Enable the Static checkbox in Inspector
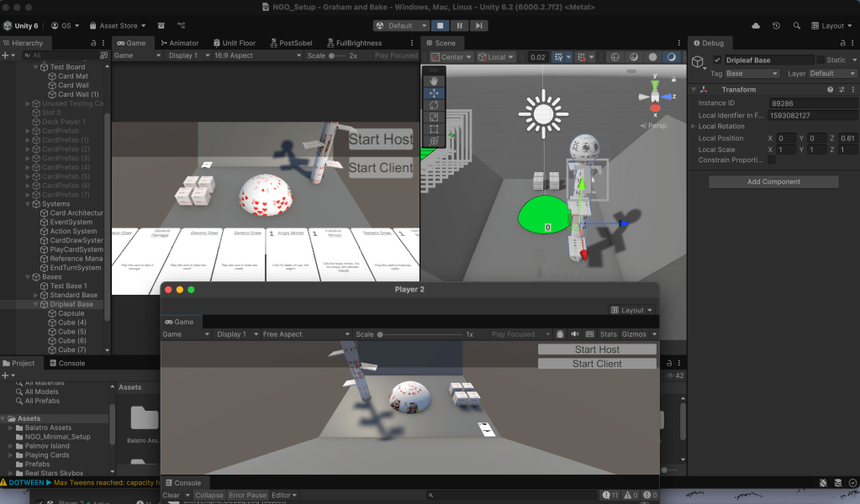 coord(820,60)
